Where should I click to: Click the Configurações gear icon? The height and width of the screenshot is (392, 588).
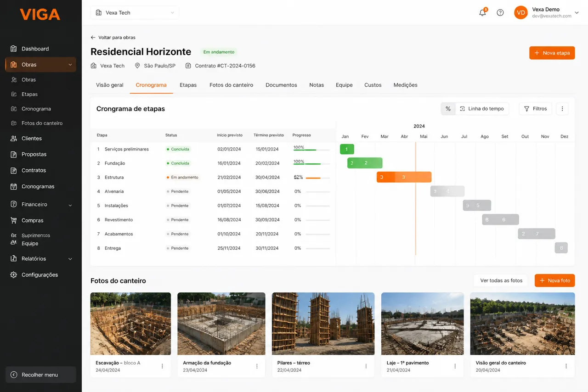tap(13, 275)
